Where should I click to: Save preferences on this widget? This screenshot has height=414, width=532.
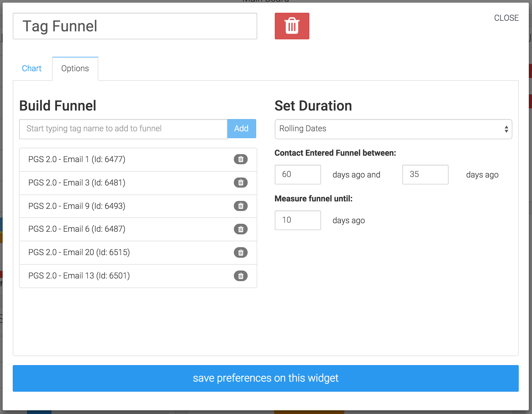pyautogui.click(x=265, y=378)
